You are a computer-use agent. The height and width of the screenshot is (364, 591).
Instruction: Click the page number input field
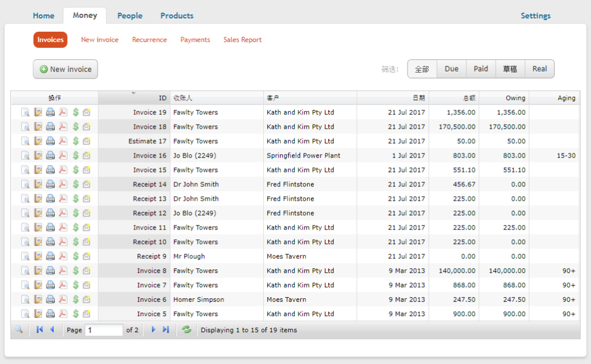(x=104, y=330)
